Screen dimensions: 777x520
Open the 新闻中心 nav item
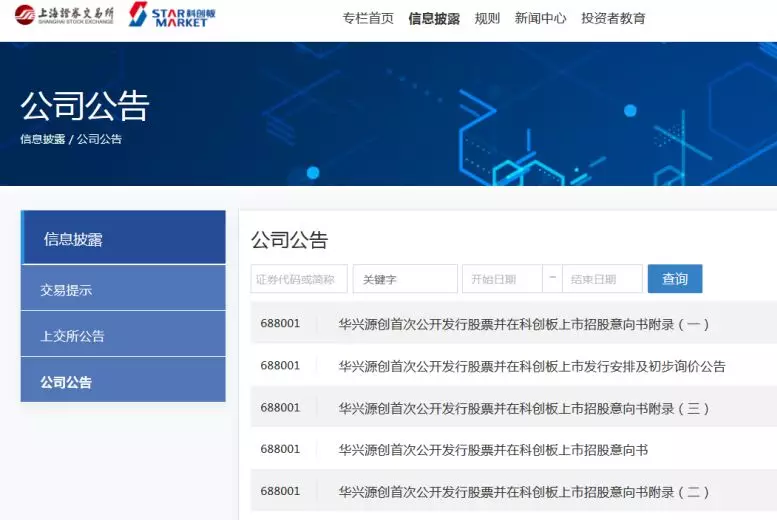click(x=540, y=19)
